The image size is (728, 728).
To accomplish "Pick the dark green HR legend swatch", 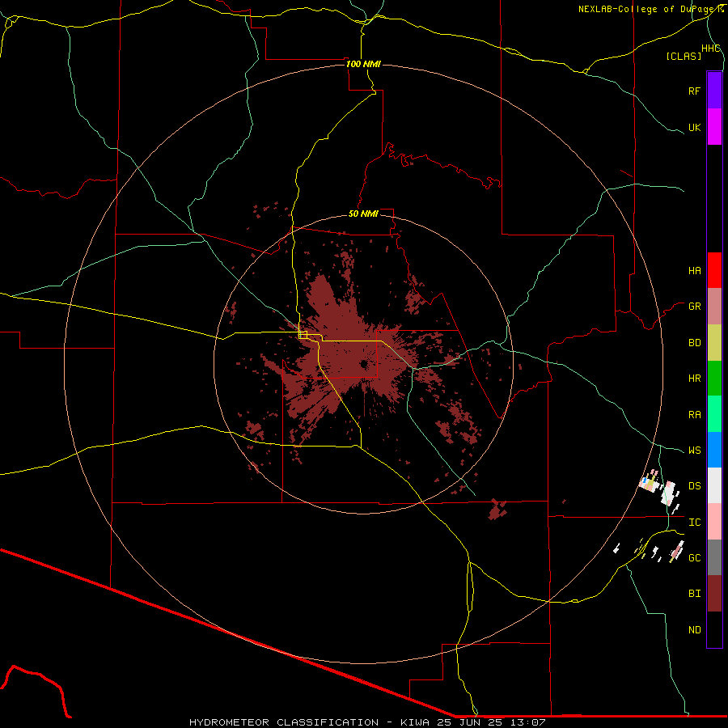I will pos(714,379).
